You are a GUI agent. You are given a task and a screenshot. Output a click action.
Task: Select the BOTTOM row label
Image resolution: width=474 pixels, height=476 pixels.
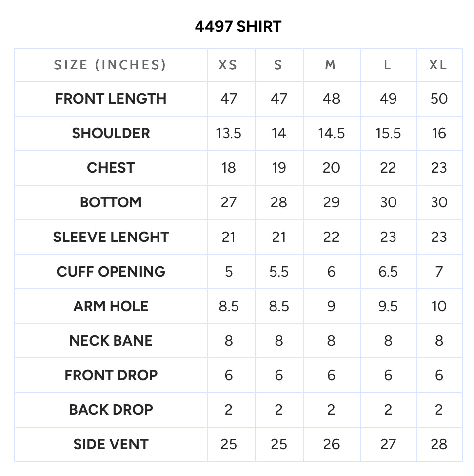(111, 202)
